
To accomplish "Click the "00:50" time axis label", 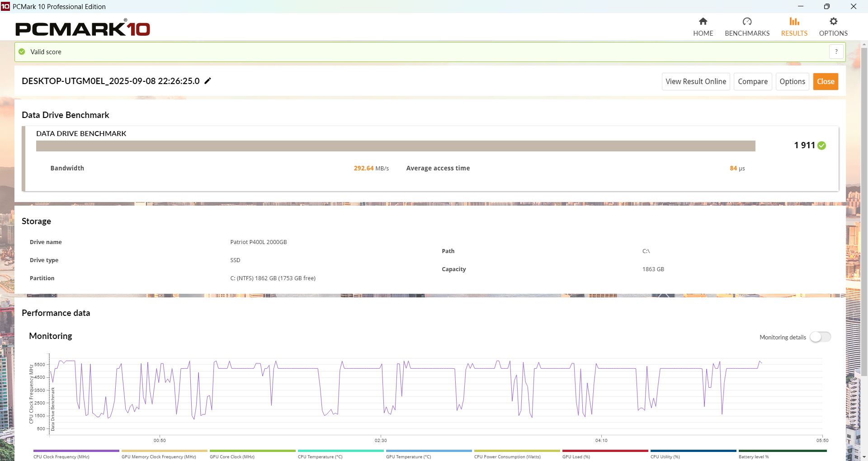I will [x=160, y=440].
